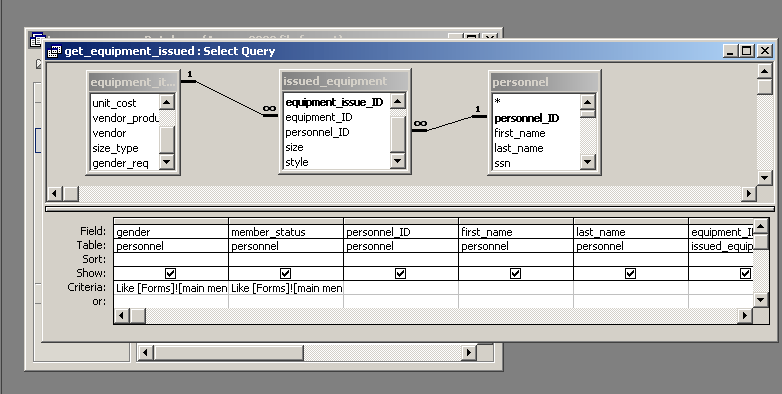
Task: Click design grid vertical scroll down arrow
Action: point(761,300)
